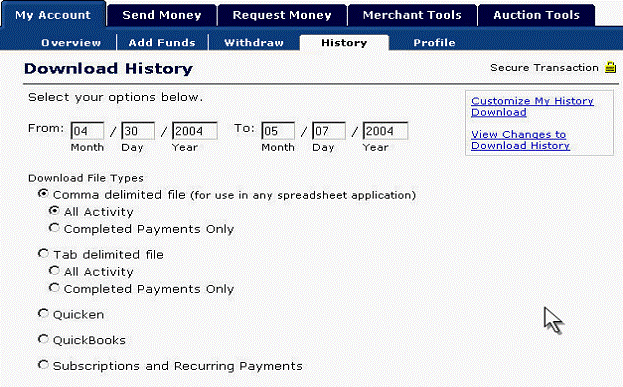Open the Auction Tools tab

[x=536, y=15]
